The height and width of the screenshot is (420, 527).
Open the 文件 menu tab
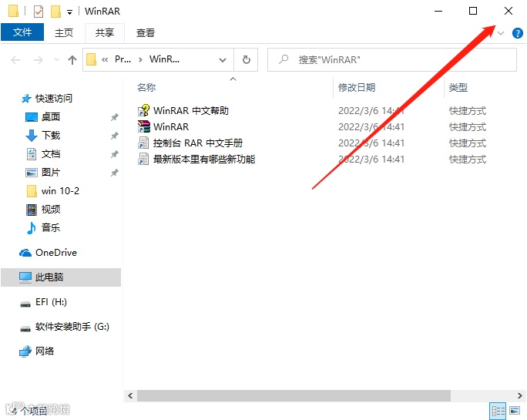[22, 32]
